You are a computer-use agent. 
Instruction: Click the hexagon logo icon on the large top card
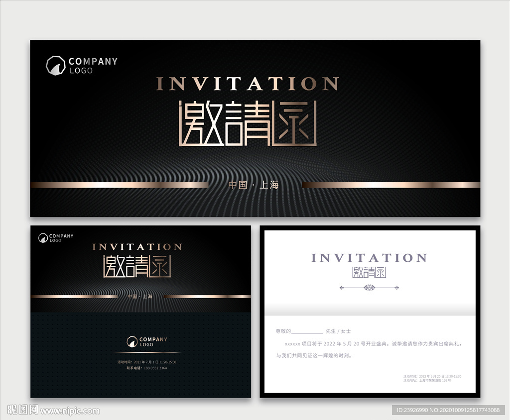pos(56,65)
